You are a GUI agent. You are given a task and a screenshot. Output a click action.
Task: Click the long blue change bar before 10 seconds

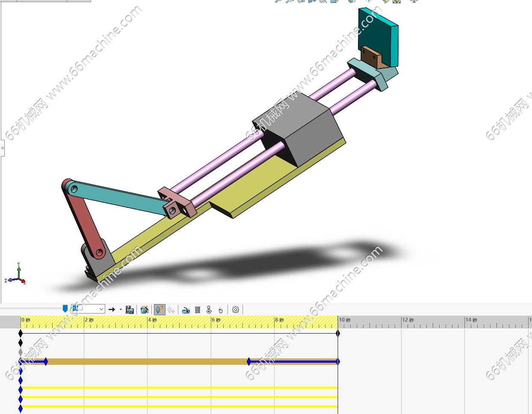coord(293,362)
